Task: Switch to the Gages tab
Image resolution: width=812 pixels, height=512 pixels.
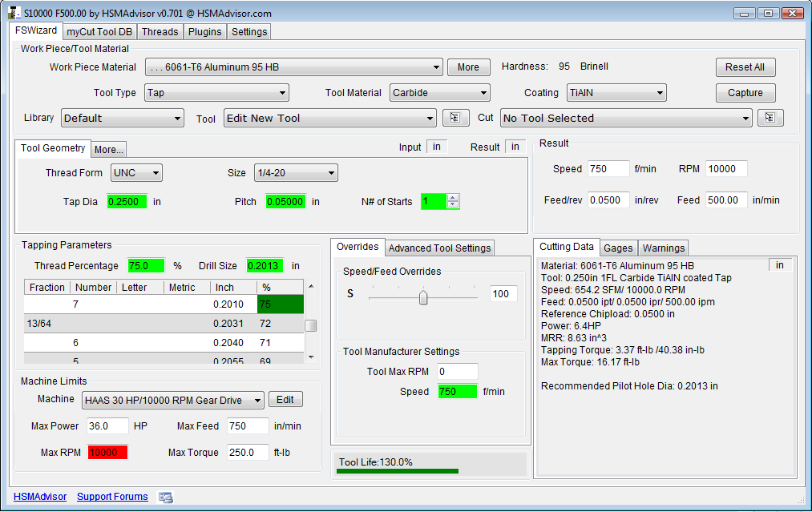Action: [x=617, y=248]
